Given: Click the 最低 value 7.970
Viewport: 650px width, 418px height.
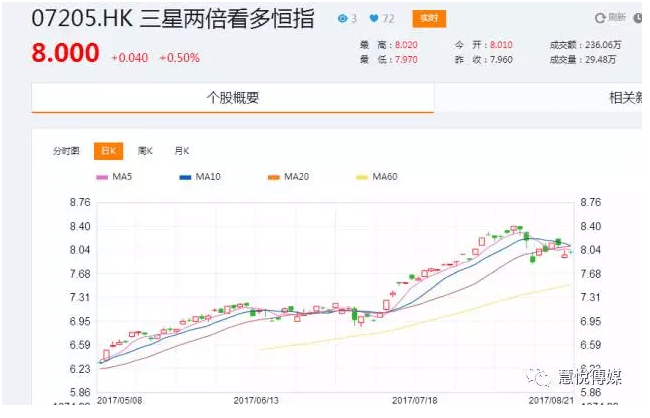Looking at the screenshot, I should pyautogui.click(x=406, y=60).
